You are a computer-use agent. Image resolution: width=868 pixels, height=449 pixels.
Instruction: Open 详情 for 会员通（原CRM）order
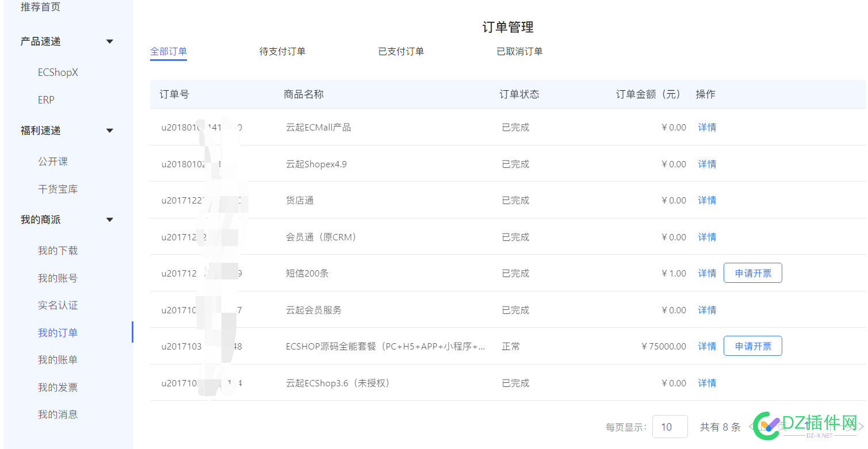point(707,237)
